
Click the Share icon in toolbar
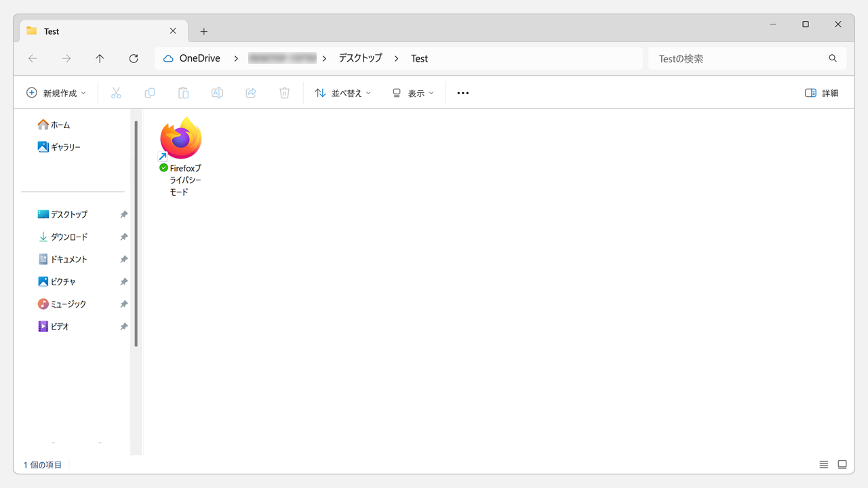[251, 93]
